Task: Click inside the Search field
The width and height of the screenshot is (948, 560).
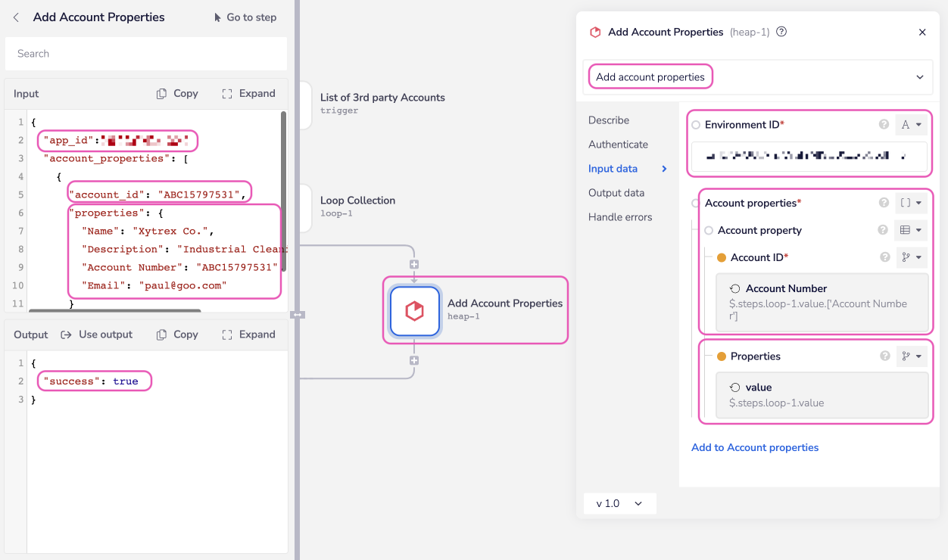Action: (x=145, y=54)
